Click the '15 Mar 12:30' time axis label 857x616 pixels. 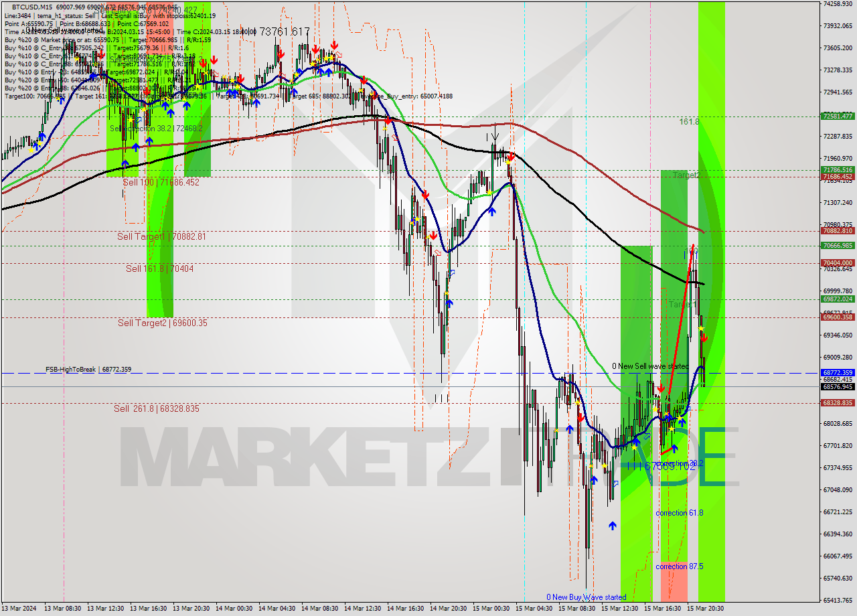coord(620,609)
